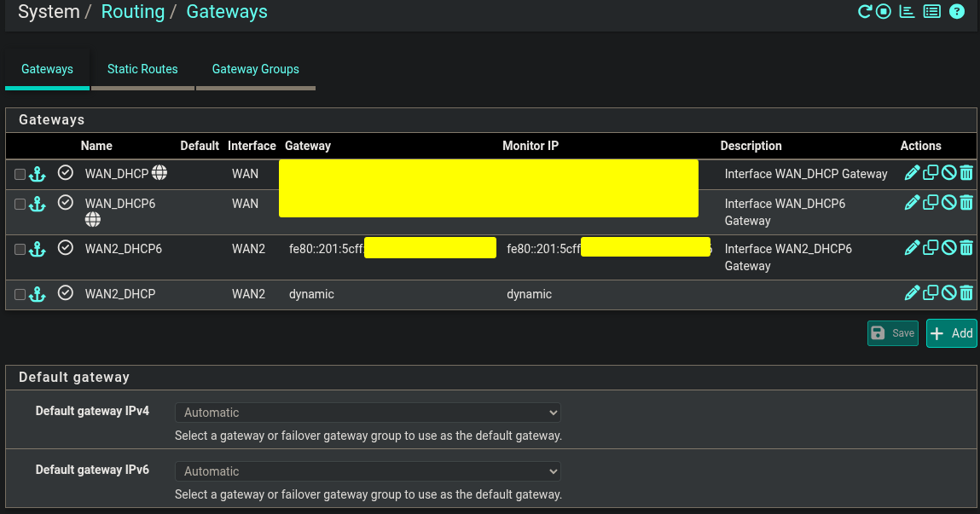980x514 pixels.
Task: Copy the WAN_DHCP6 gateway entry
Action: coord(931,203)
